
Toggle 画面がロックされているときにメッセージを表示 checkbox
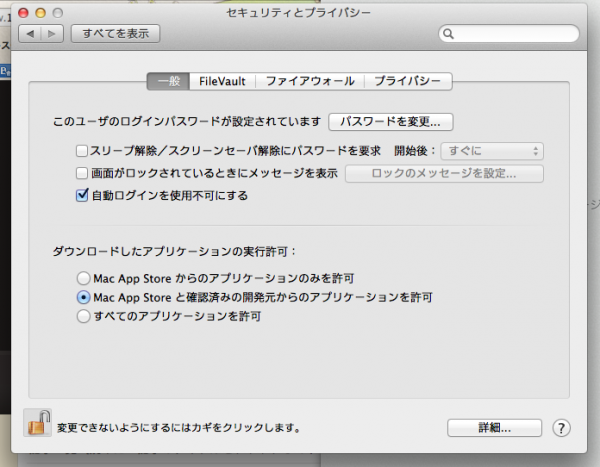click(x=83, y=173)
